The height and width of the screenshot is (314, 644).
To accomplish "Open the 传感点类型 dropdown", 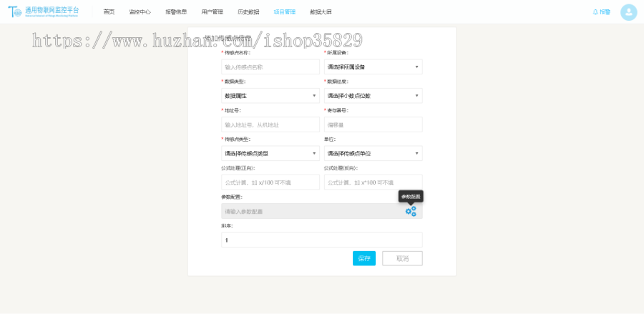I will [270, 154].
